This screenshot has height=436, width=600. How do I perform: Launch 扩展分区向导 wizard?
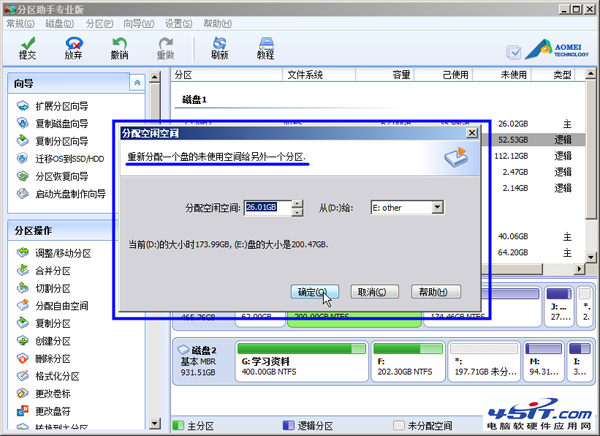pyautogui.click(x=53, y=106)
